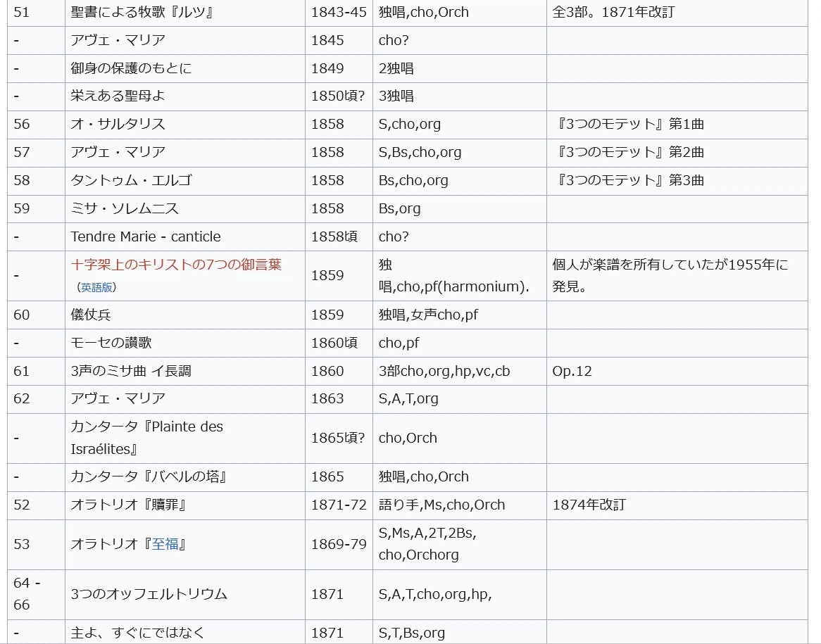The image size is (821, 644).
Task: Select the 全3部。1871年改訂 note cell
Action: (x=613, y=12)
